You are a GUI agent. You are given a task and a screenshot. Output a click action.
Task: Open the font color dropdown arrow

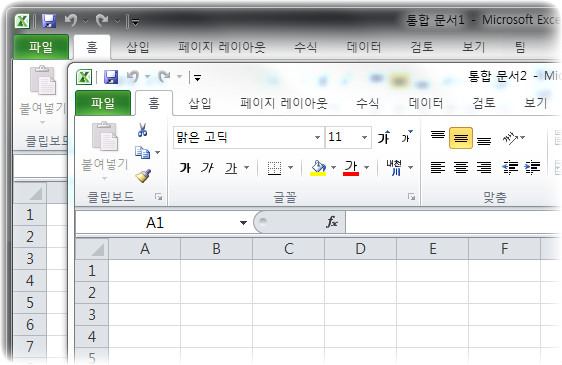tap(366, 167)
